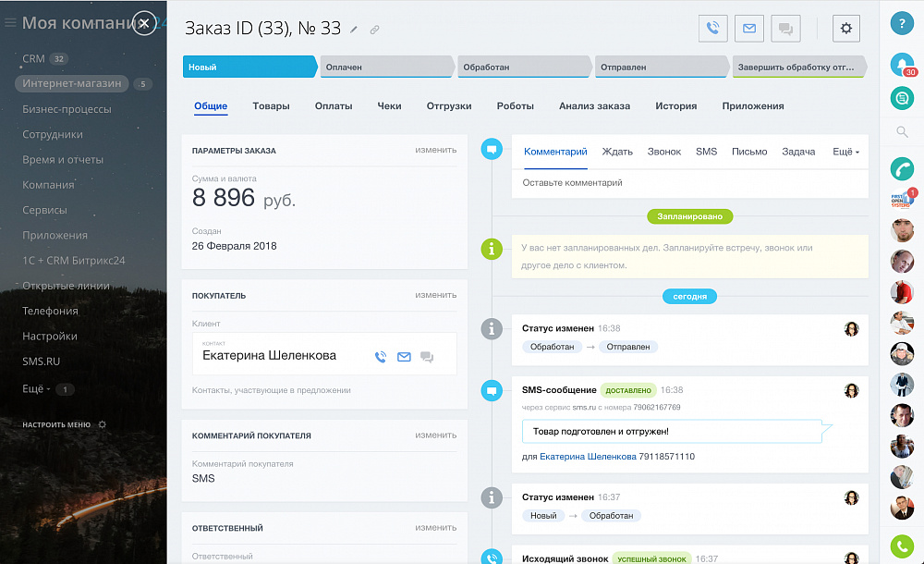Open Бизнес-процессы in left menu

pyautogui.click(x=67, y=109)
